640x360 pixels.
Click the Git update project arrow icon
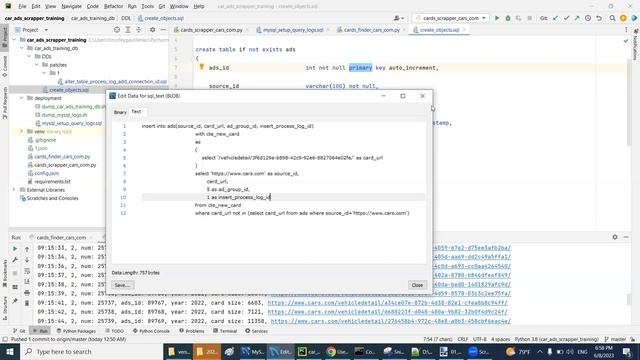click(x=555, y=18)
